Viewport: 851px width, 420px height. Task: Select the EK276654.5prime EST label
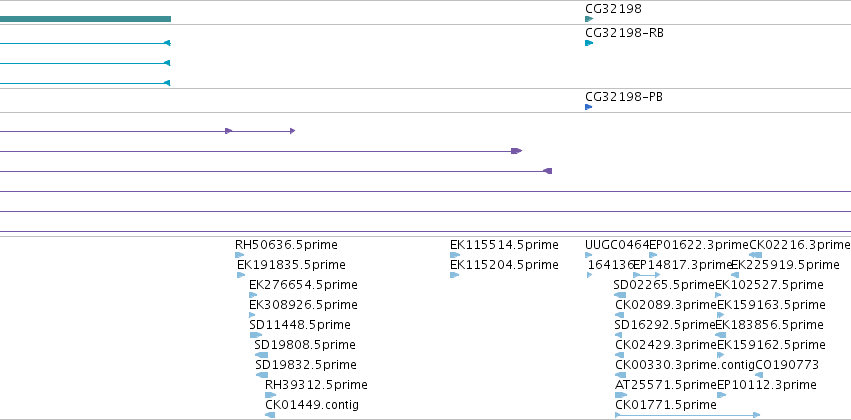pos(303,285)
